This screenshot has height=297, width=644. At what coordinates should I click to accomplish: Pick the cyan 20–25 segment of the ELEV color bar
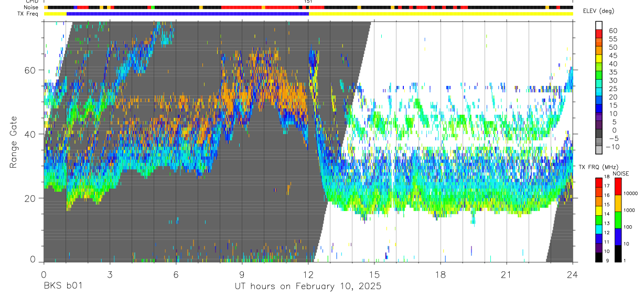[x=599, y=93]
